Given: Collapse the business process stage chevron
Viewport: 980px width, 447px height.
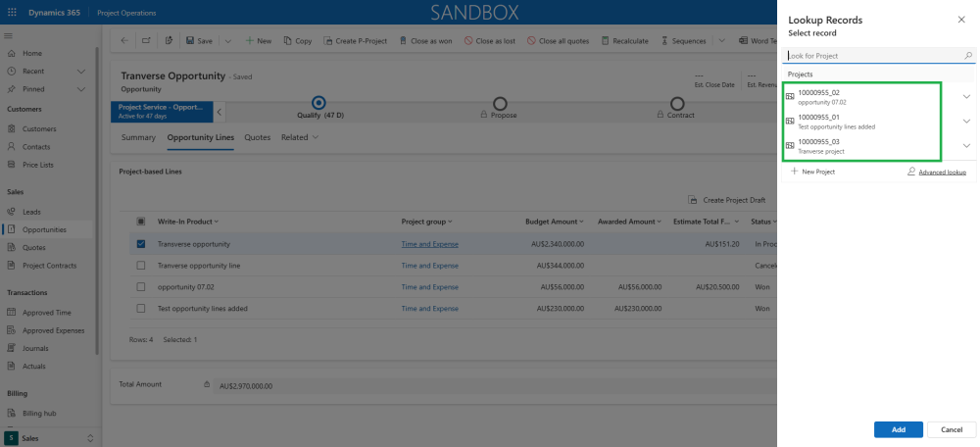Looking at the screenshot, I should coord(220,112).
